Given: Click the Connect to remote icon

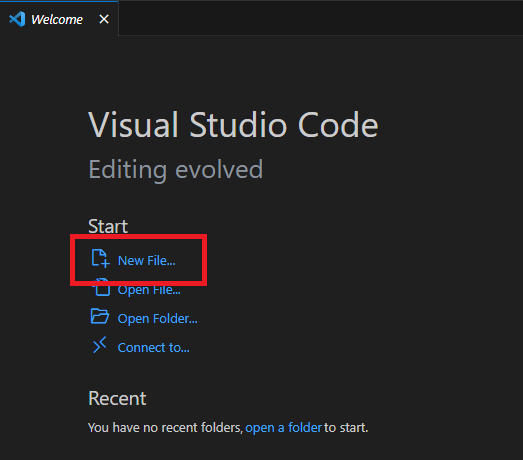Looking at the screenshot, I should [99, 345].
